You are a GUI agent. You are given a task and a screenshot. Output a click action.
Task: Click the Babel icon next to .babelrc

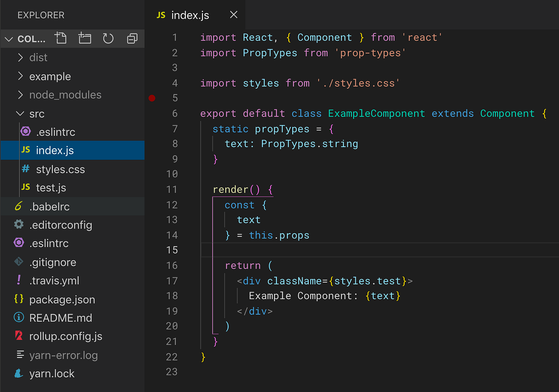tap(19, 206)
